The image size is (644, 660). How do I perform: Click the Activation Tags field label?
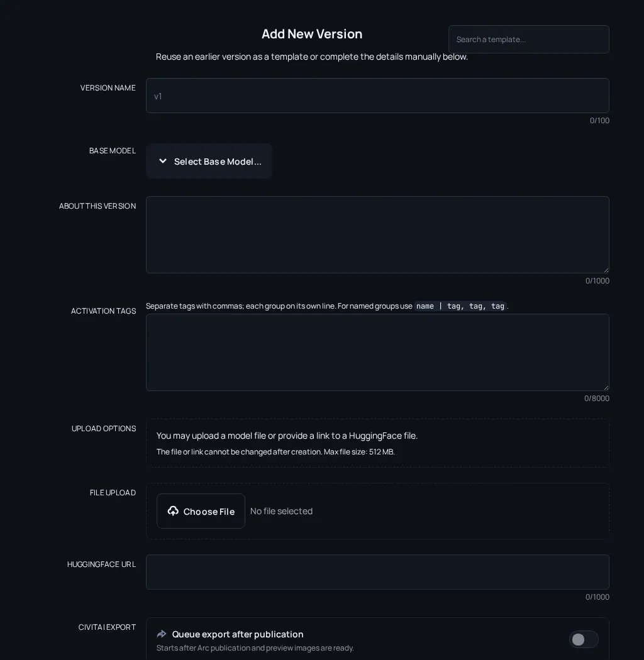pos(103,311)
